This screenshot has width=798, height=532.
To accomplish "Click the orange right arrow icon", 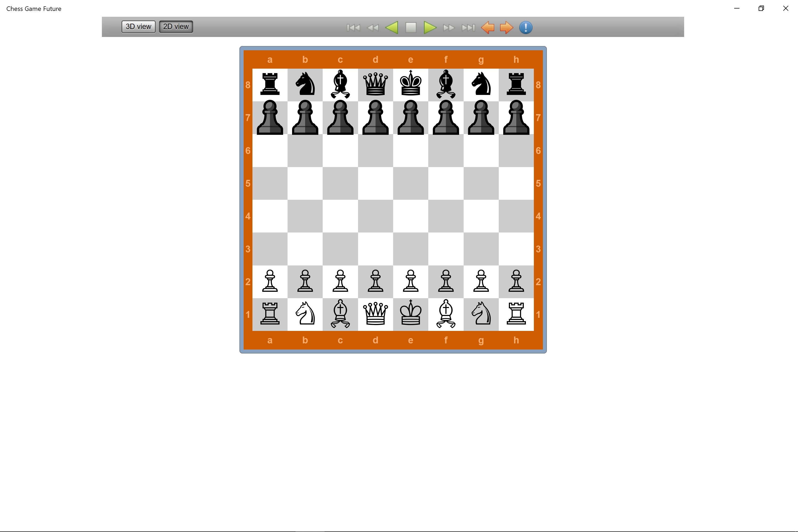I will [506, 27].
